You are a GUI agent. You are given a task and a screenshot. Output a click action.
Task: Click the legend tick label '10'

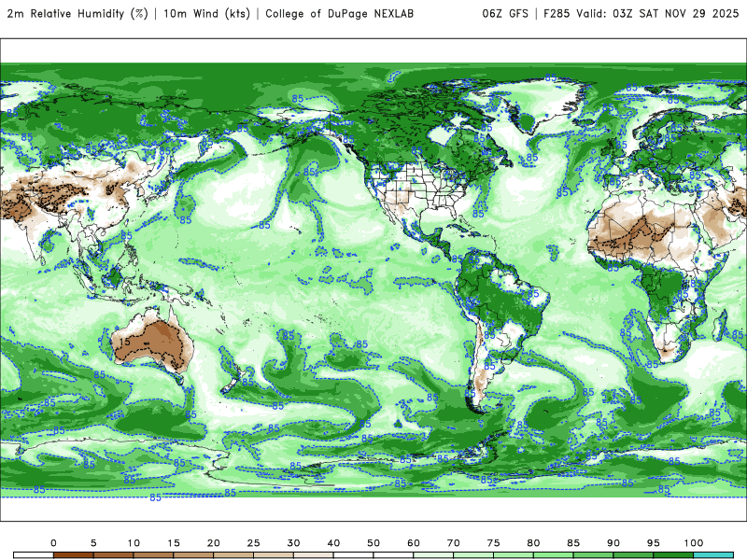click(x=134, y=543)
